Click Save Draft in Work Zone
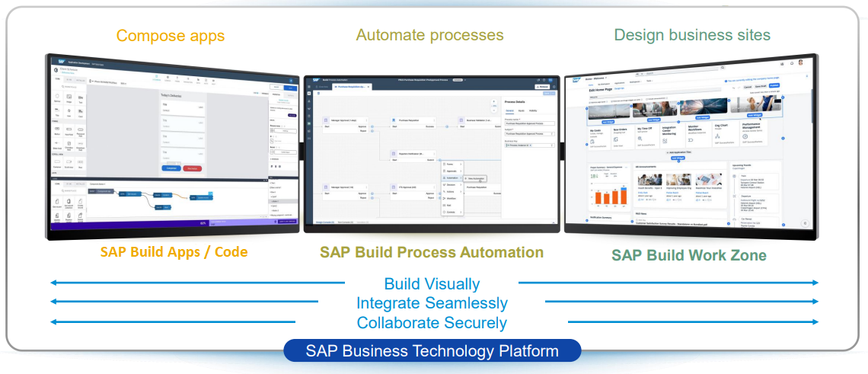 point(760,86)
